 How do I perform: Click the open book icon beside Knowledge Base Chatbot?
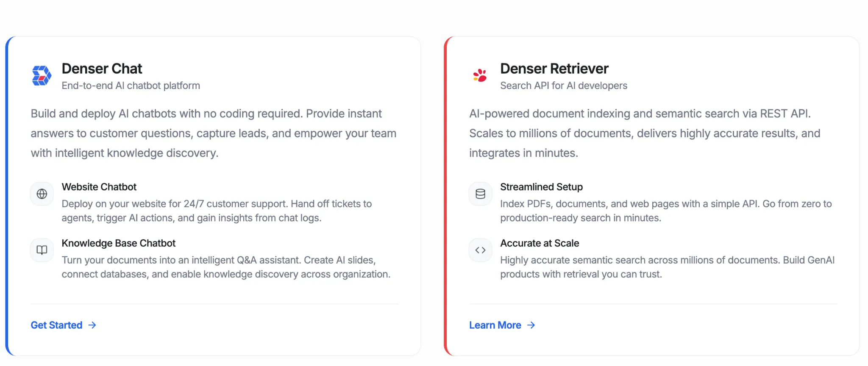42,250
